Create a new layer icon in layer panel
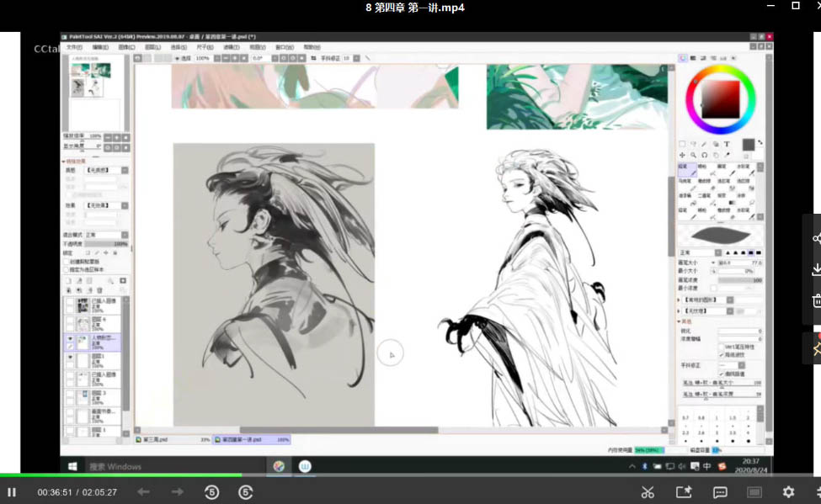The width and height of the screenshot is (821, 504). [x=68, y=281]
